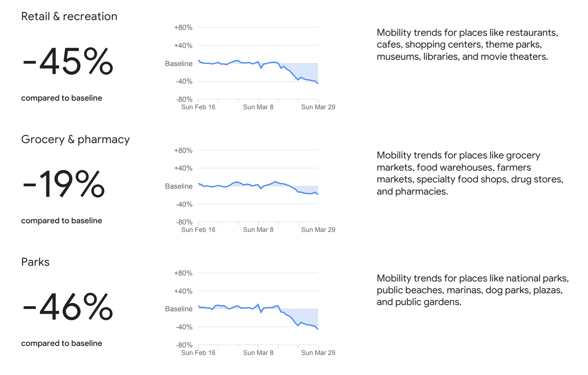This screenshot has height=375, width=588.
Task: Click the Grocery & pharmacy heading
Action: (75, 140)
